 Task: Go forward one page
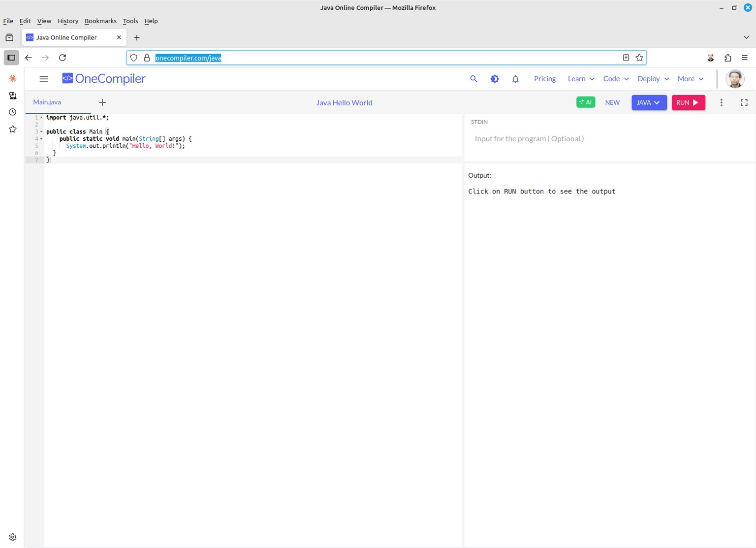coord(45,58)
